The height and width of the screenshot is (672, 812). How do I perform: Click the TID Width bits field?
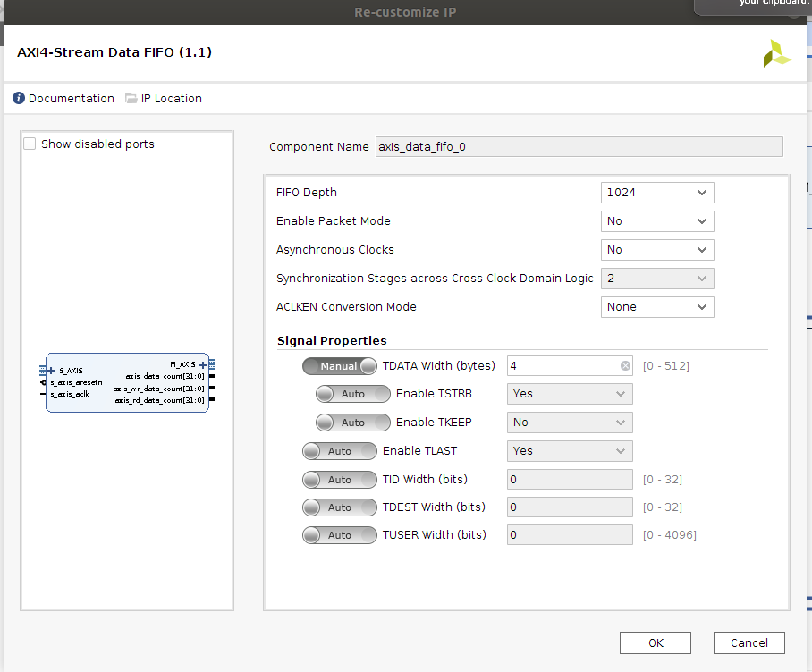570,479
